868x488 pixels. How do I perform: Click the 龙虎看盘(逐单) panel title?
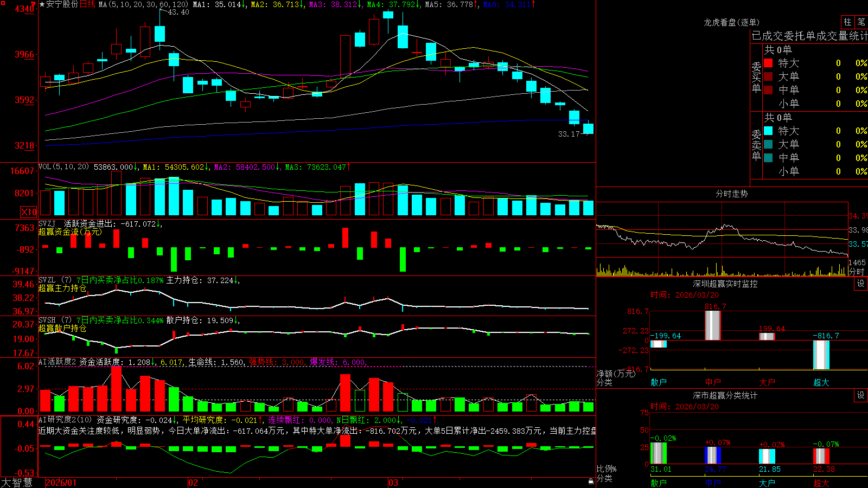point(731,22)
